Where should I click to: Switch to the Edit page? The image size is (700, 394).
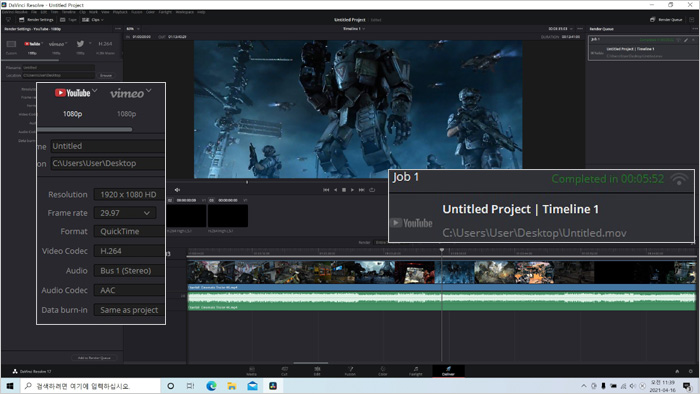point(317,371)
